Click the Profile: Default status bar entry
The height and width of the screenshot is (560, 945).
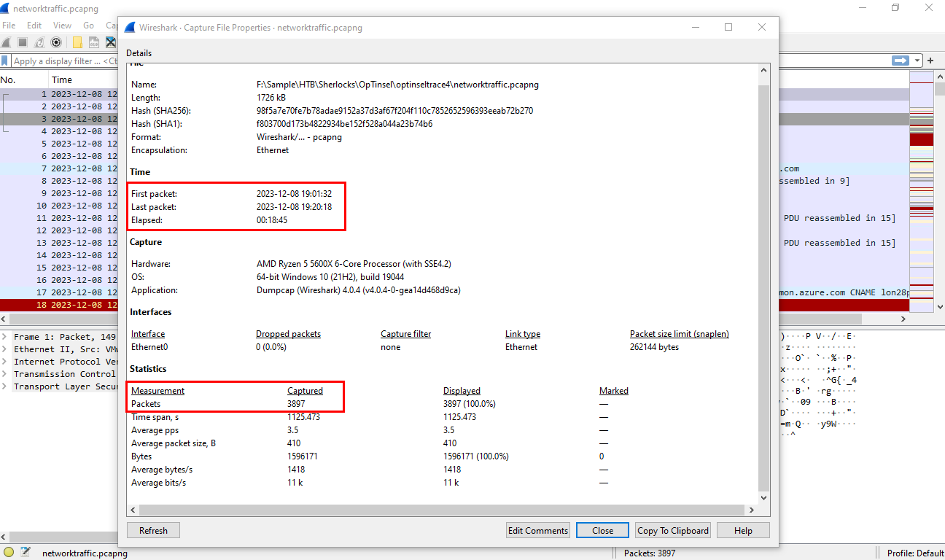pyautogui.click(x=915, y=553)
